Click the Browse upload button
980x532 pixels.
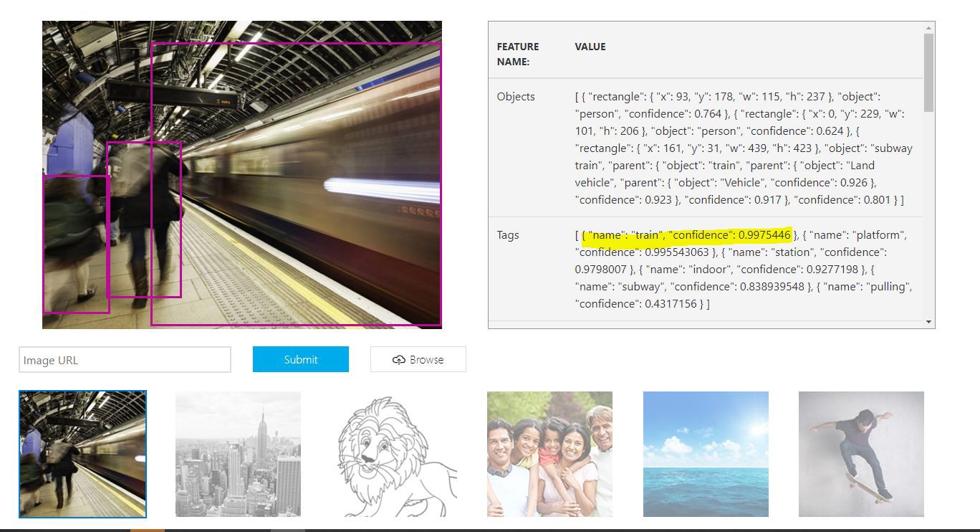418,359
